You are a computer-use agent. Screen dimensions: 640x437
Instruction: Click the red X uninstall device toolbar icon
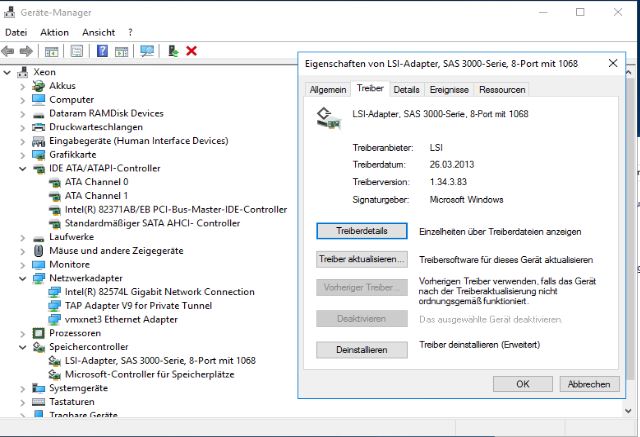click(x=191, y=51)
